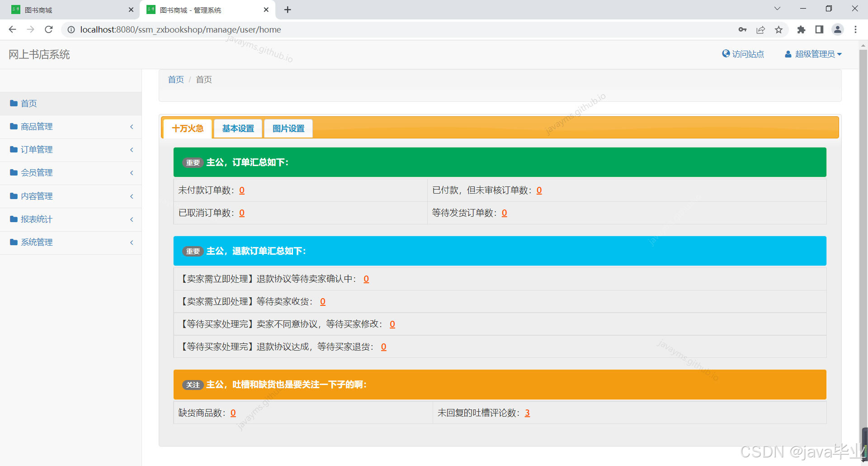Click the share page icon
Screen dimensions: 868x466
[760, 29]
